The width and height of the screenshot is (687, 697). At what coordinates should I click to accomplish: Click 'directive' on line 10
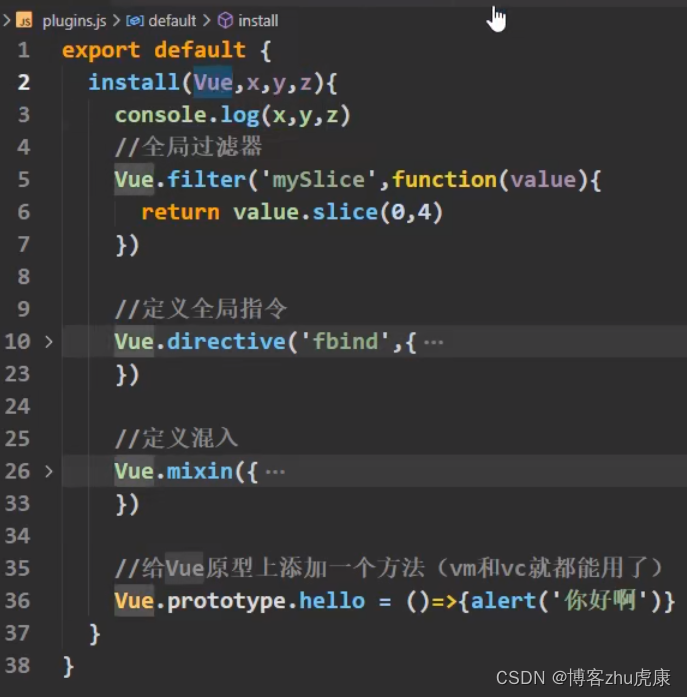226,341
